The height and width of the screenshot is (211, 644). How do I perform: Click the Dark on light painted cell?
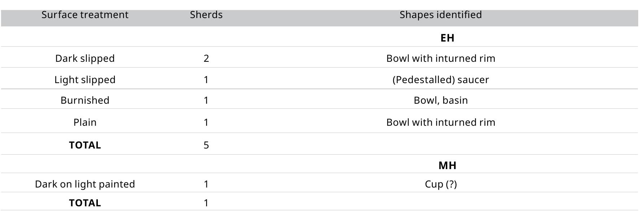point(85,184)
